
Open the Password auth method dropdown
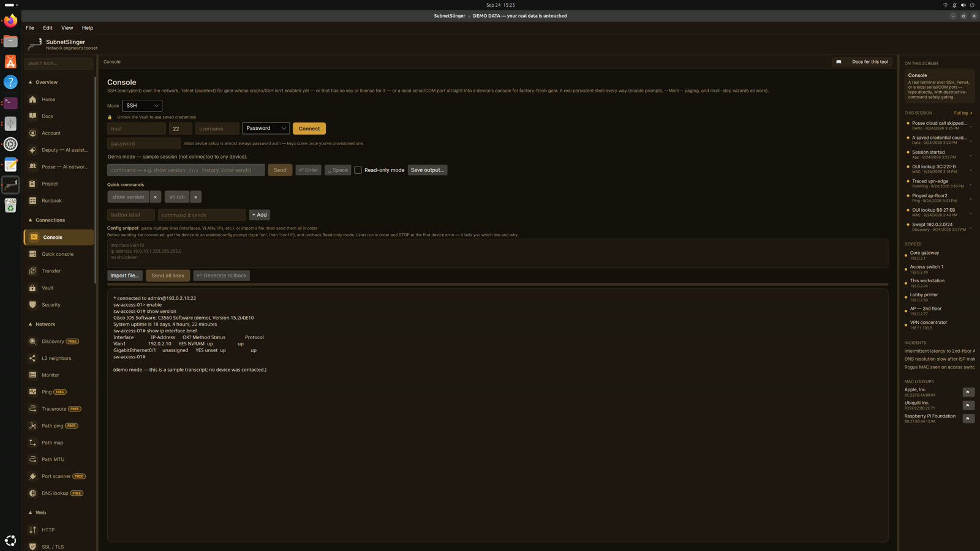click(x=266, y=129)
